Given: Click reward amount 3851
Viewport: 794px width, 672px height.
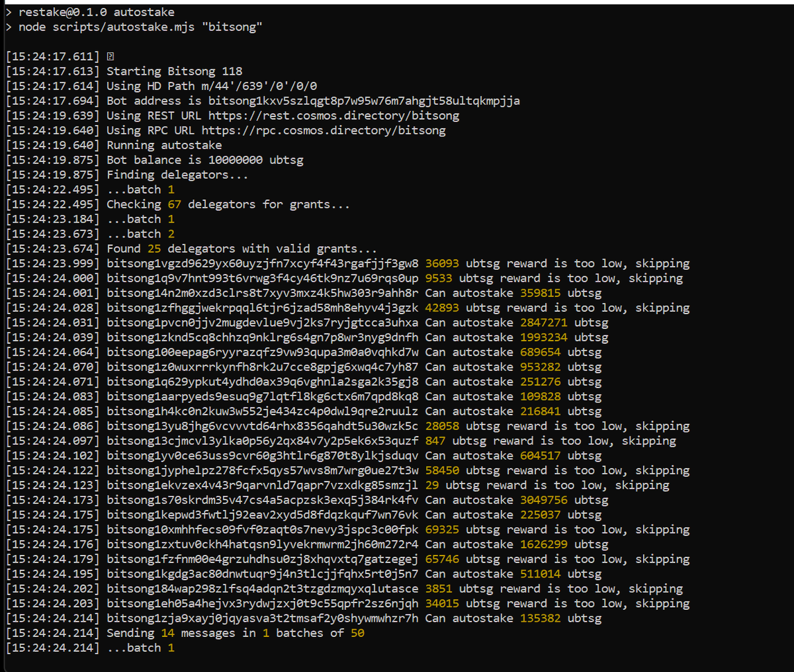Looking at the screenshot, I should pos(439,589).
